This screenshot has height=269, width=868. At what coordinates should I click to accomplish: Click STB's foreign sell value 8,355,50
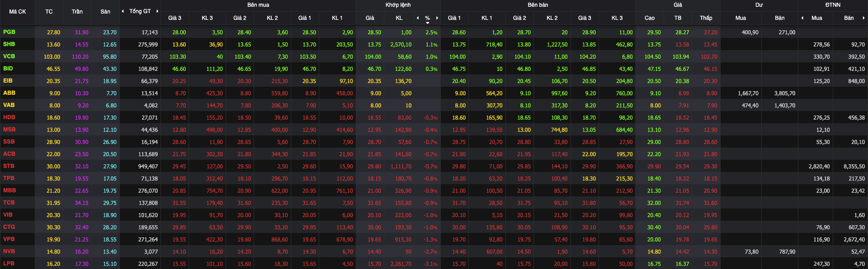point(854,167)
